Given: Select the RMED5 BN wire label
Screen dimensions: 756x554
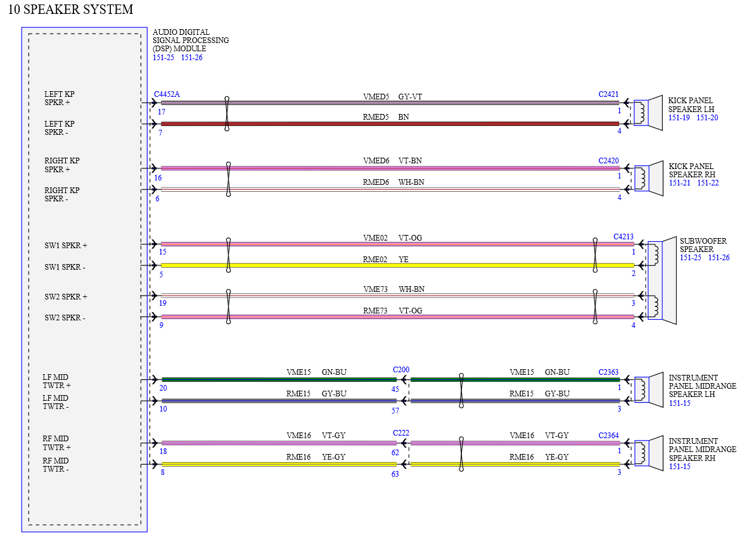Looking at the screenshot, I should click(386, 116).
